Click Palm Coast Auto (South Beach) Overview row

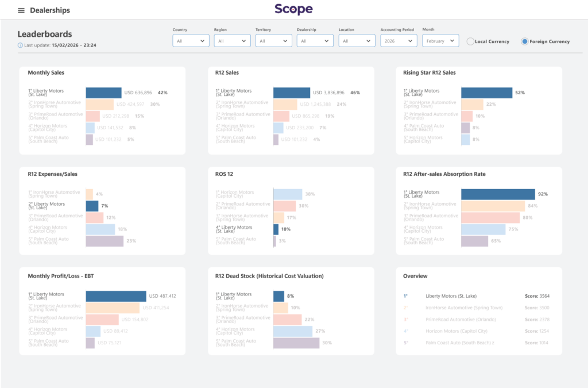point(476,343)
